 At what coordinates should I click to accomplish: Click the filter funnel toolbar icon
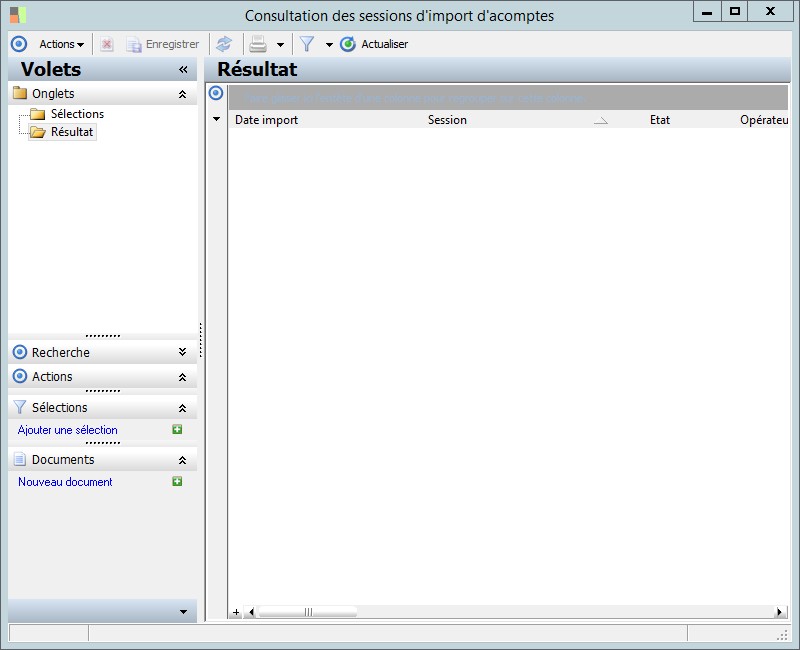307,44
